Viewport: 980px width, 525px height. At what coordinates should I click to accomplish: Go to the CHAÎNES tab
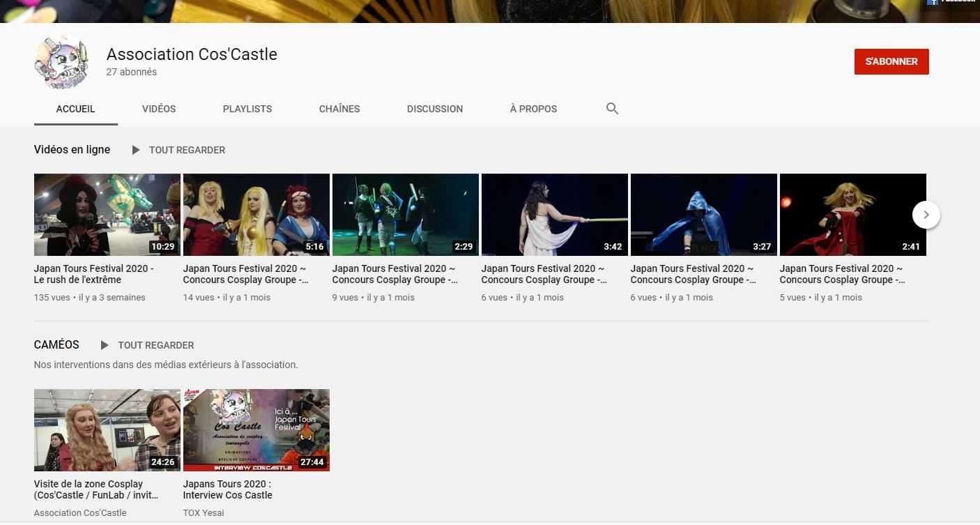pos(339,109)
